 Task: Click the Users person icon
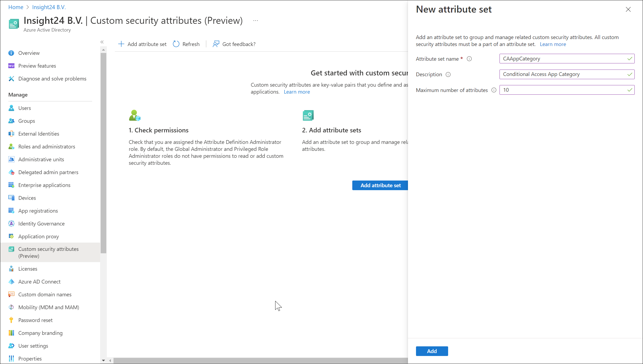pos(11,108)
